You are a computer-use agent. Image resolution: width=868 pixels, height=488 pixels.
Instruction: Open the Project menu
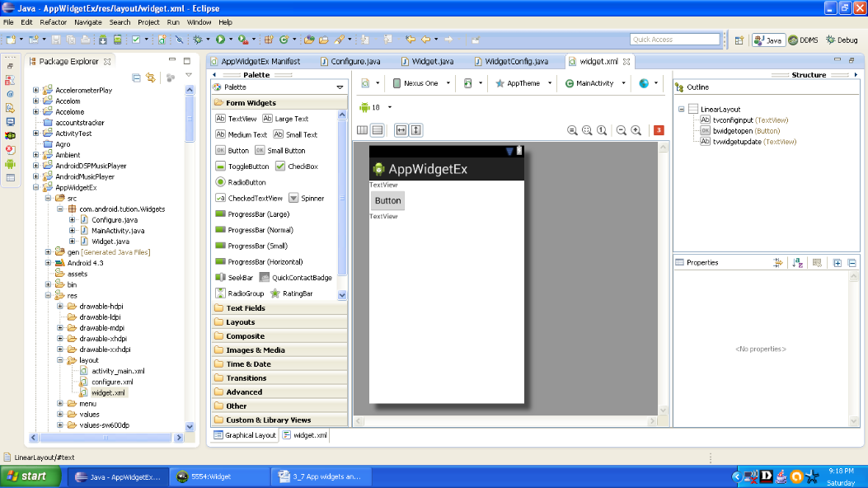(148, 22)
